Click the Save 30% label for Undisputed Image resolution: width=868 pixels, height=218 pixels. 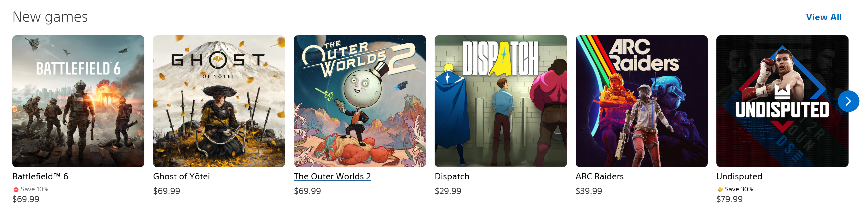tap(739, 189)
